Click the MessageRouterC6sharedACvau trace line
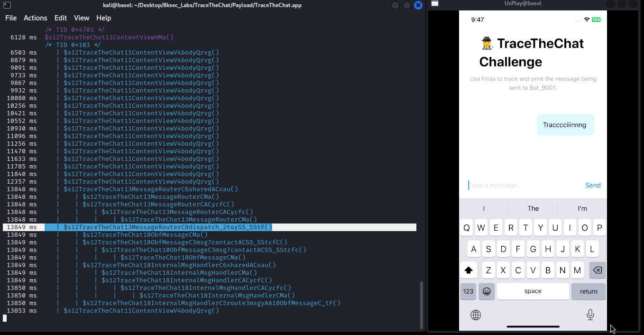 coord(151,189)
